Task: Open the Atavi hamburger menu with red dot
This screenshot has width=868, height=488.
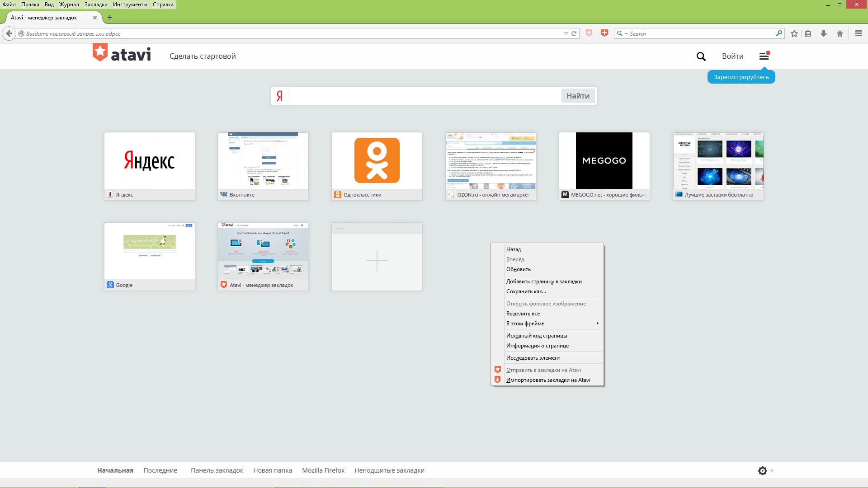Action: tap(764, 56)
